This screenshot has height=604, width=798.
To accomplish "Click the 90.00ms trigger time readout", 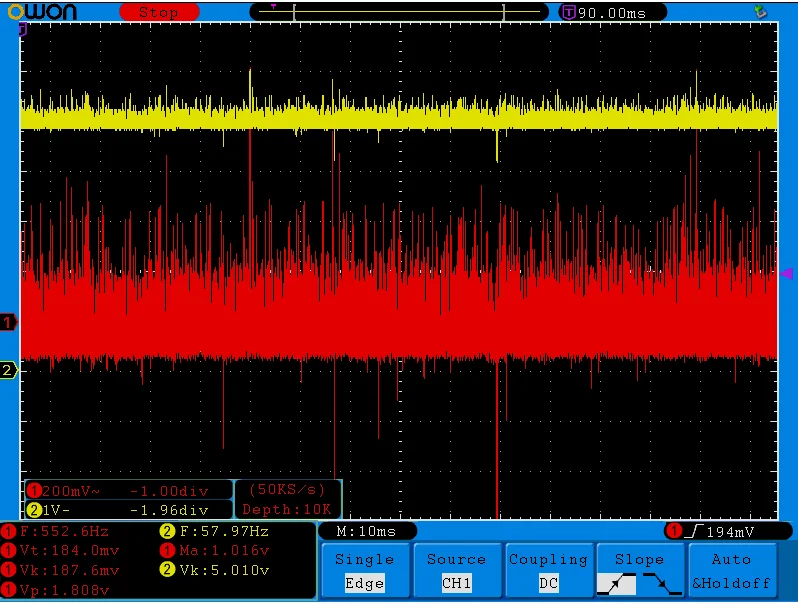I will pyautogui.click(x=611, y=12).
